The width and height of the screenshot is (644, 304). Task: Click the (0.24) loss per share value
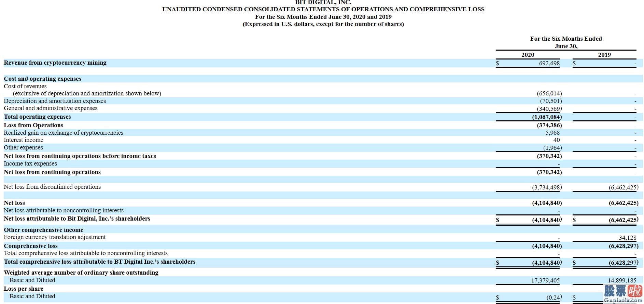coord(554,298)
